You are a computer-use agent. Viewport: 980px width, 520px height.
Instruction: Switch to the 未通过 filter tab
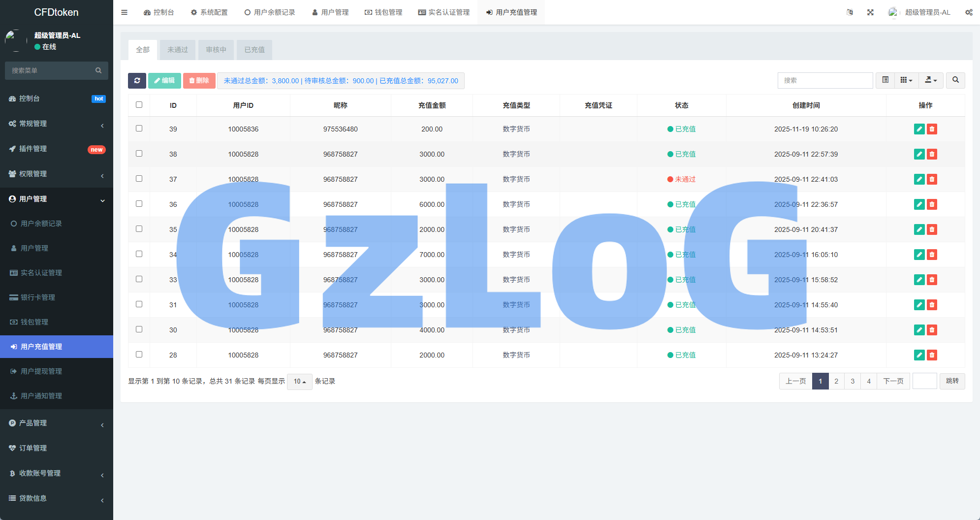tap(177, 50)
